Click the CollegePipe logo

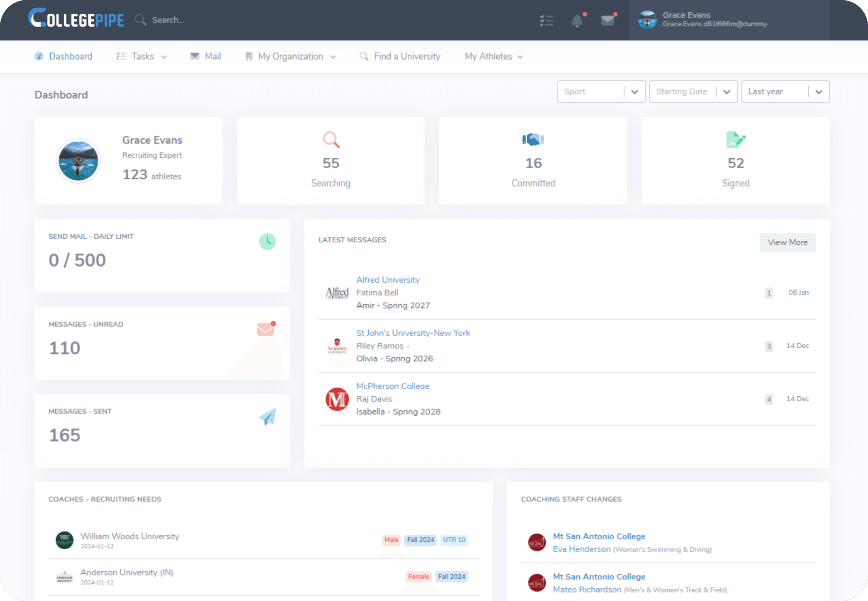(x=76, y=19)
